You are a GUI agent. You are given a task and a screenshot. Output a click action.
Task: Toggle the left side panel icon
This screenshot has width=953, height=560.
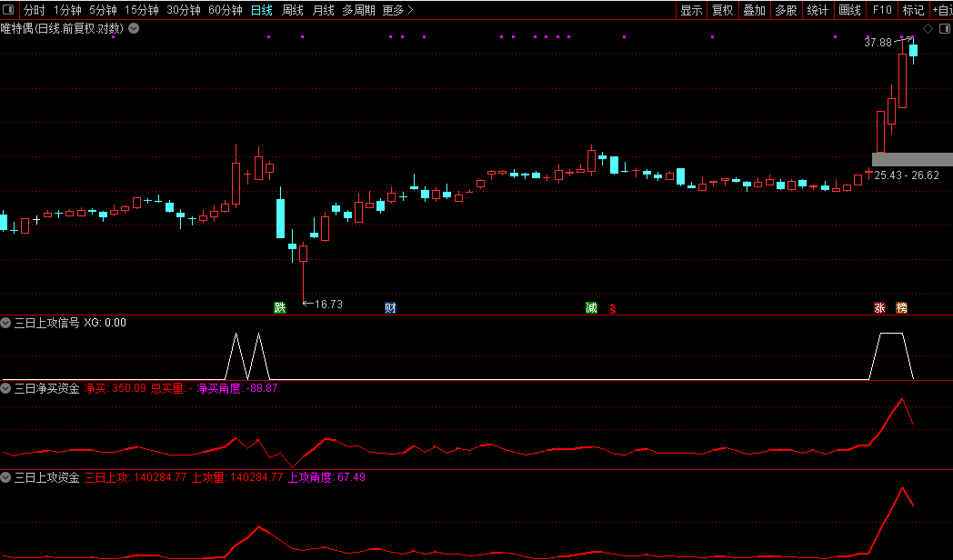coord(8,10)
